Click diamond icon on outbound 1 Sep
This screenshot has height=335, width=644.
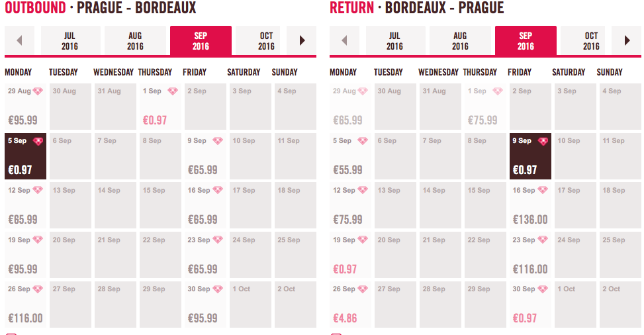point(173,91)
